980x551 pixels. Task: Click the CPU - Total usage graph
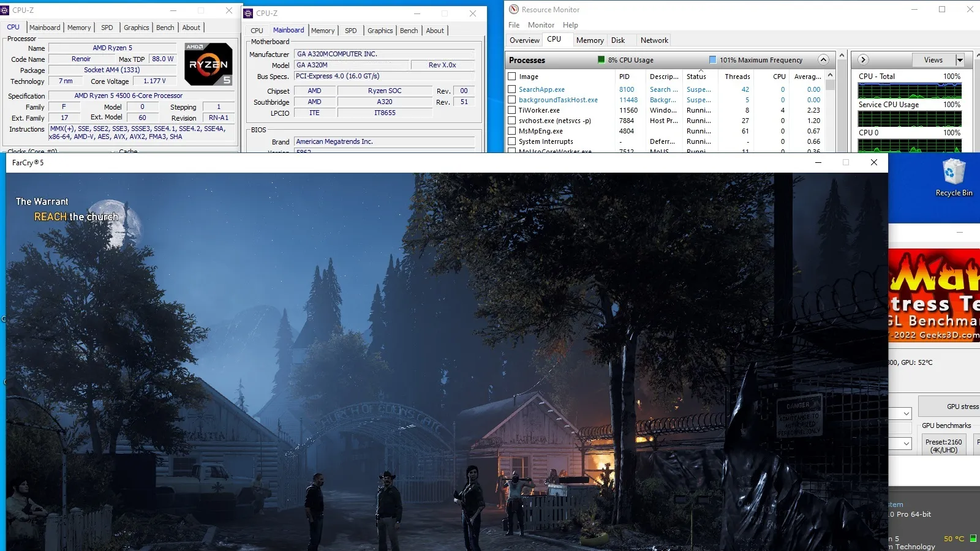point(910,91)
